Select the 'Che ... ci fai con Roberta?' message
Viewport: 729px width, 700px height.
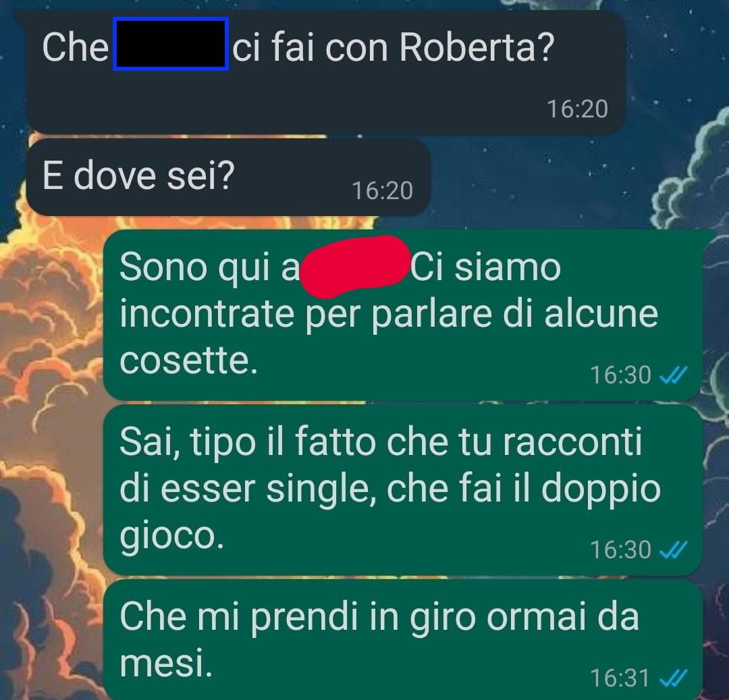click(x=325, y=72)
